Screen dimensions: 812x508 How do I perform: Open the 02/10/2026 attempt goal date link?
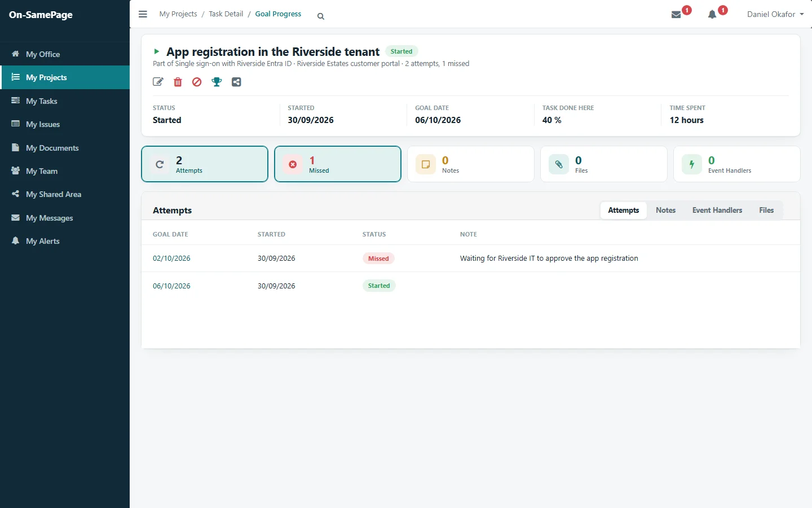point(171,259)
